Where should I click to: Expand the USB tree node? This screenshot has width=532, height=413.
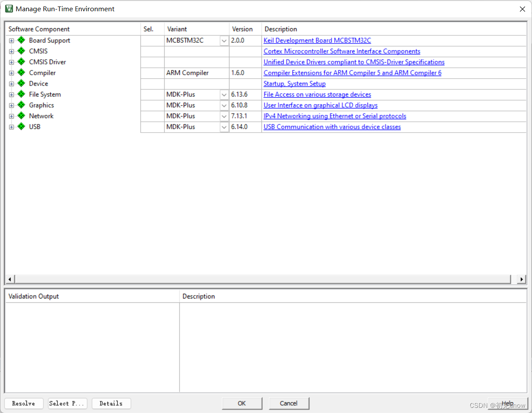click(x=11, y=127)
